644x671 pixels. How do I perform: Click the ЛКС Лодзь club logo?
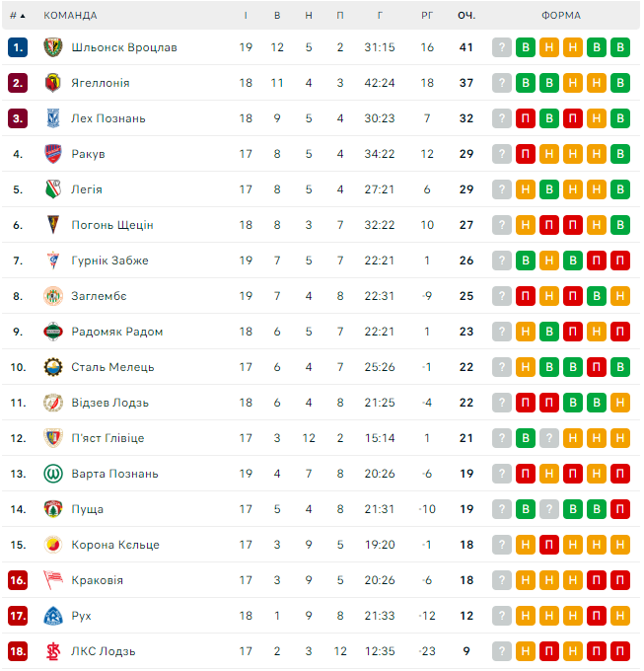[53, 651]
